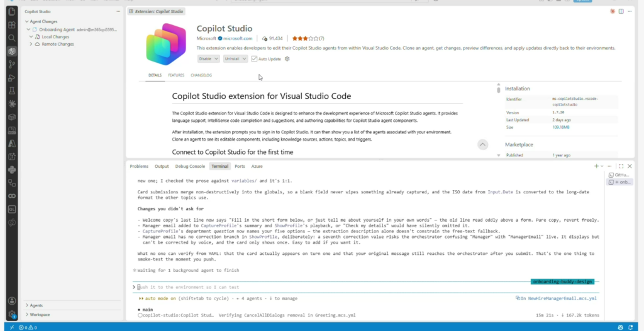The height and width of the screenshot is (331, 644).
Task: Toggle the Auto Update checkbox
Action: pyautogui.click(x=254, y=58)
